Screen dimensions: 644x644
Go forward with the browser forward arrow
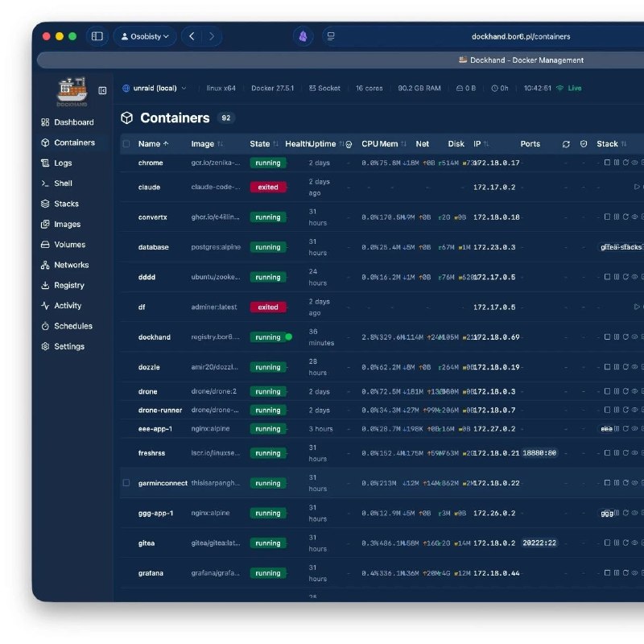pyautogui.click(x=212, y=36)
